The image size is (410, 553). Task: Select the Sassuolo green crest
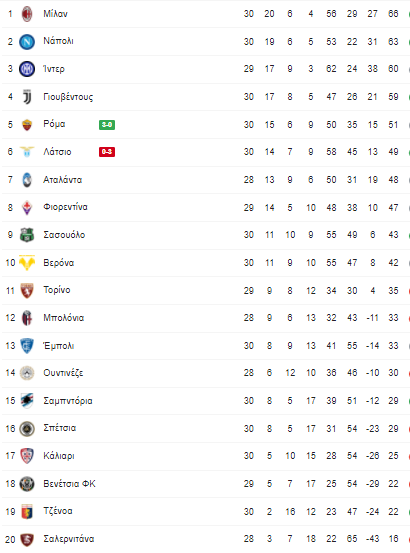coord(27,235)
